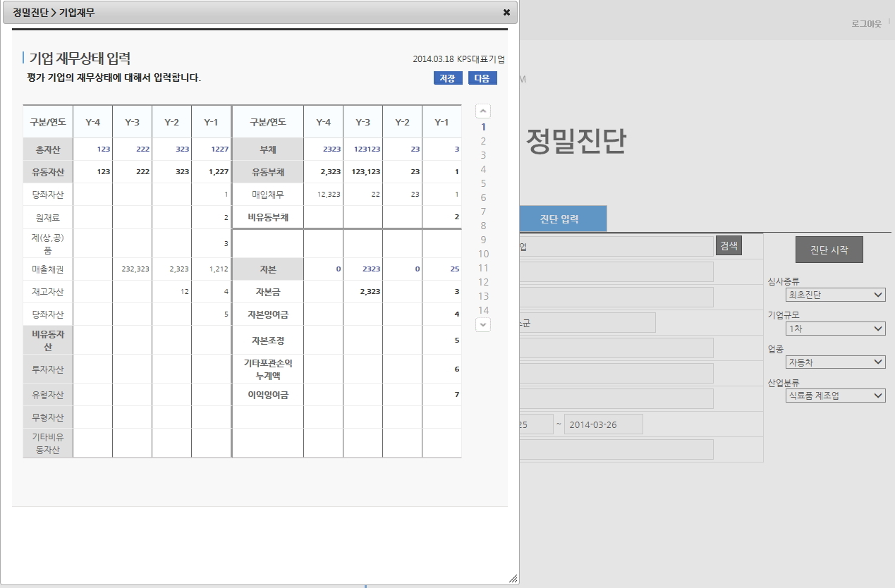The width and height of the screenshot is (895, 588).
Task: Expand the 산업분류 dropdown
Action: pos(835,396)
